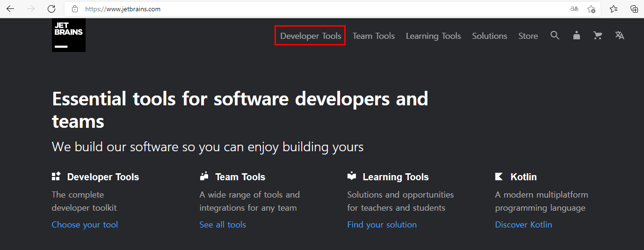Click 'A modern multiplatform' description
The height and width of the screenshot is (250, 644).
pyautogui.click(x=542, y=201)
